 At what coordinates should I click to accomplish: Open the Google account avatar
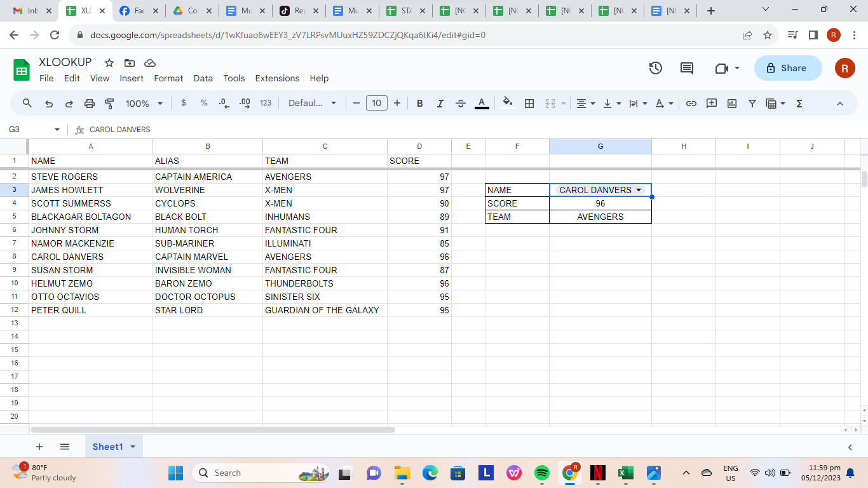(845, 68)
